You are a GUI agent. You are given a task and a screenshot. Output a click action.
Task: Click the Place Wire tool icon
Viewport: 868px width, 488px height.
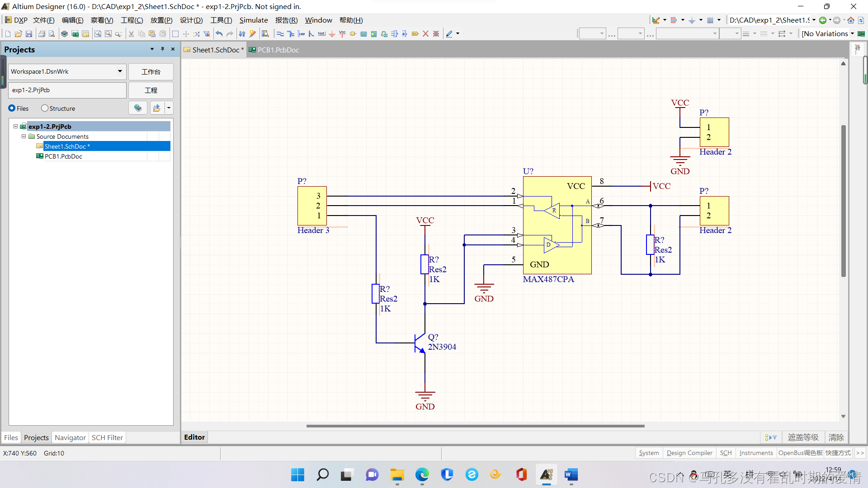tap(280, 34)
